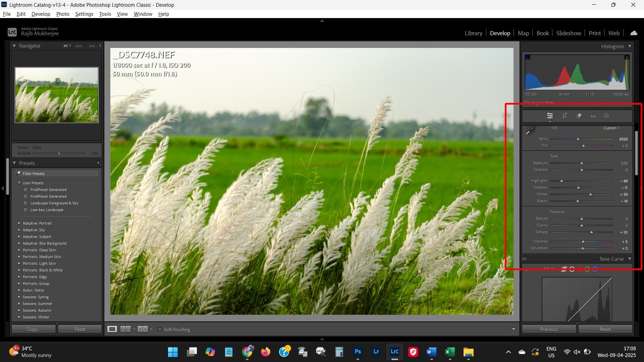Image resolution: width=644 pixels, height=362 pixels.
Task: Toggle Before/After Y|Y view button
Action: tap(143, 329)
